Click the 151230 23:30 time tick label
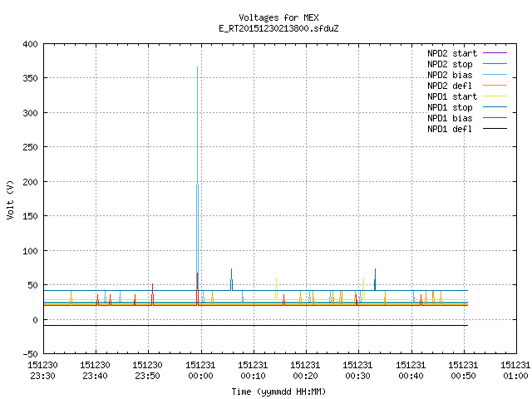Viewport: 532px width, 399px height. [42, 371]
